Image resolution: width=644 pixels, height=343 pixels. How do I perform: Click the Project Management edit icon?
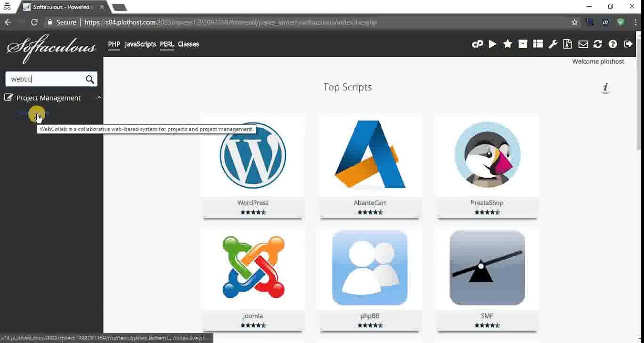pyautogui.click(x=9, y=98)
